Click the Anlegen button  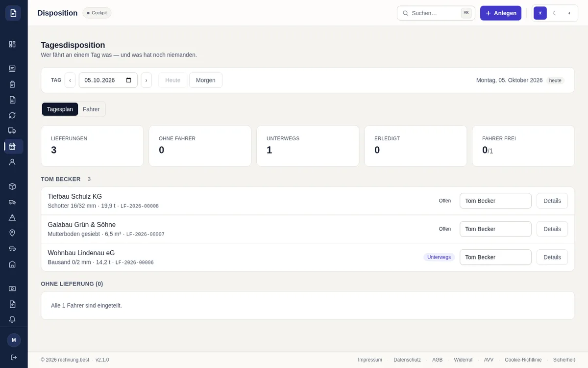coord(501,13)
